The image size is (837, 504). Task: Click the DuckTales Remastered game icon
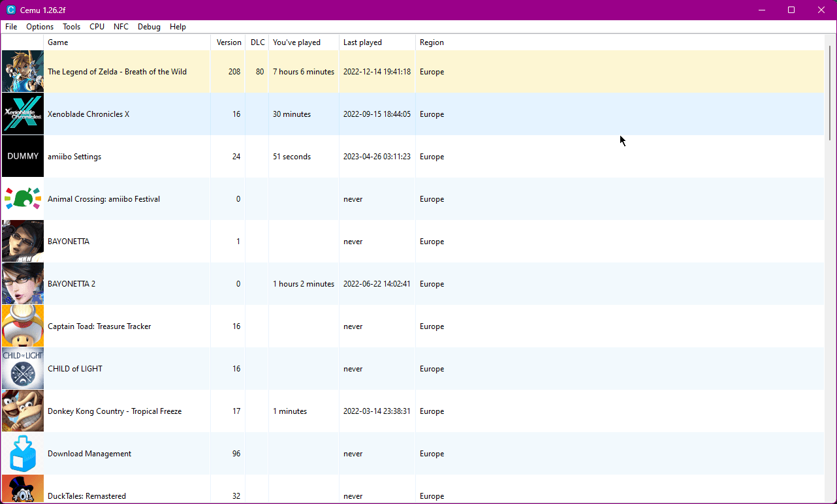(x=23, y=489)
